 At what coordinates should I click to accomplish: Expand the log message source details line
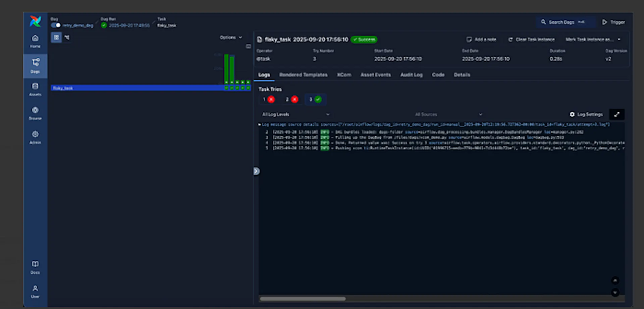click(x=434, y=124)
